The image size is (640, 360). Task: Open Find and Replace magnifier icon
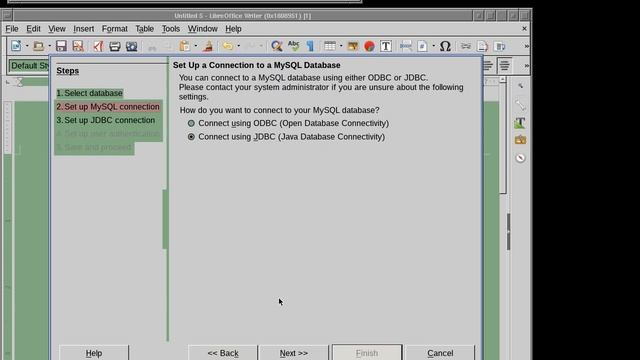277,46
